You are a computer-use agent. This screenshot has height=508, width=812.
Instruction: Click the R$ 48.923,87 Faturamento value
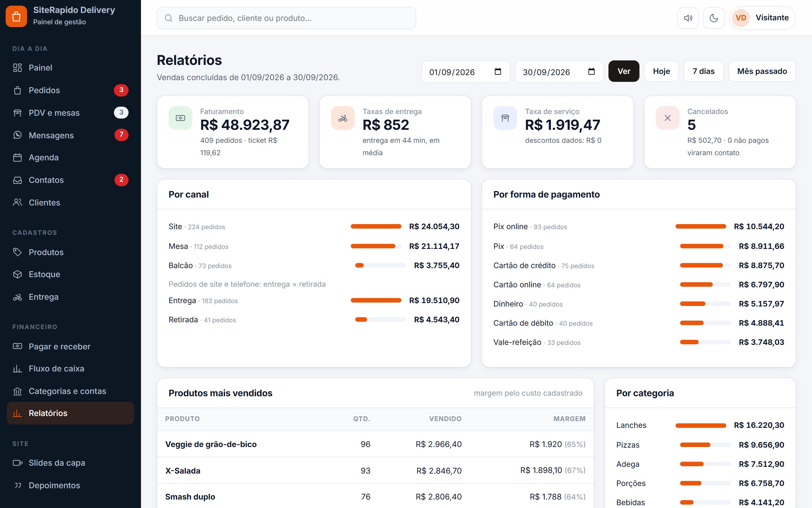click(x=245, y=125)
